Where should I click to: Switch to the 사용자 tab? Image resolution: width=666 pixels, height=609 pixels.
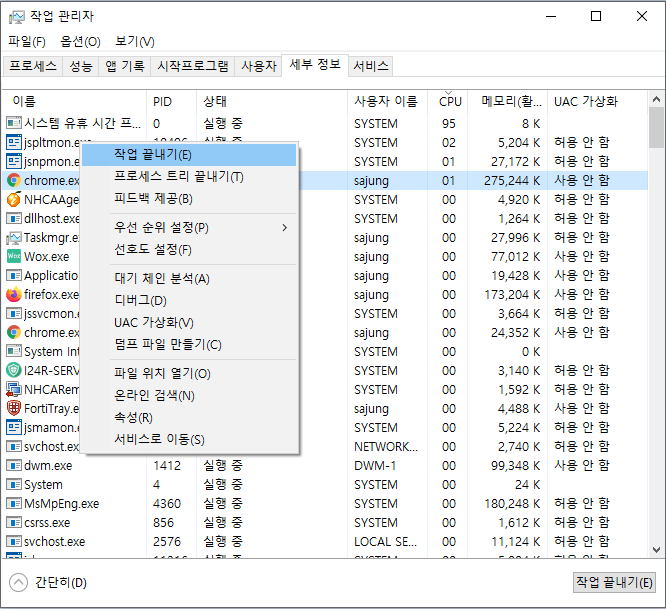[259, 66]
